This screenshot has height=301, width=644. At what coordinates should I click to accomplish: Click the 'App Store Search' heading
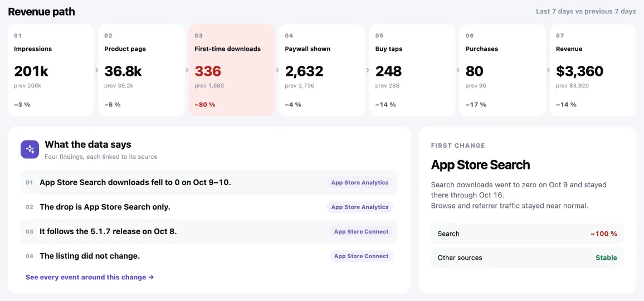tap(481, 165)
